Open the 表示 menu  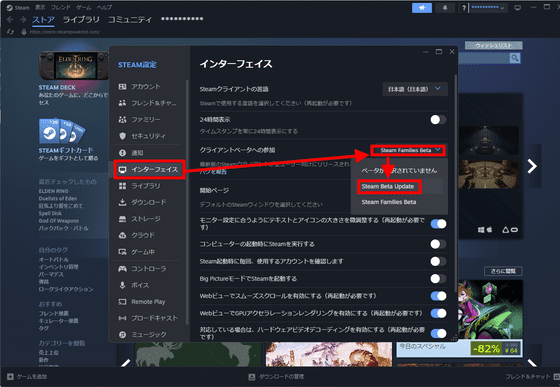click(40, 7)
